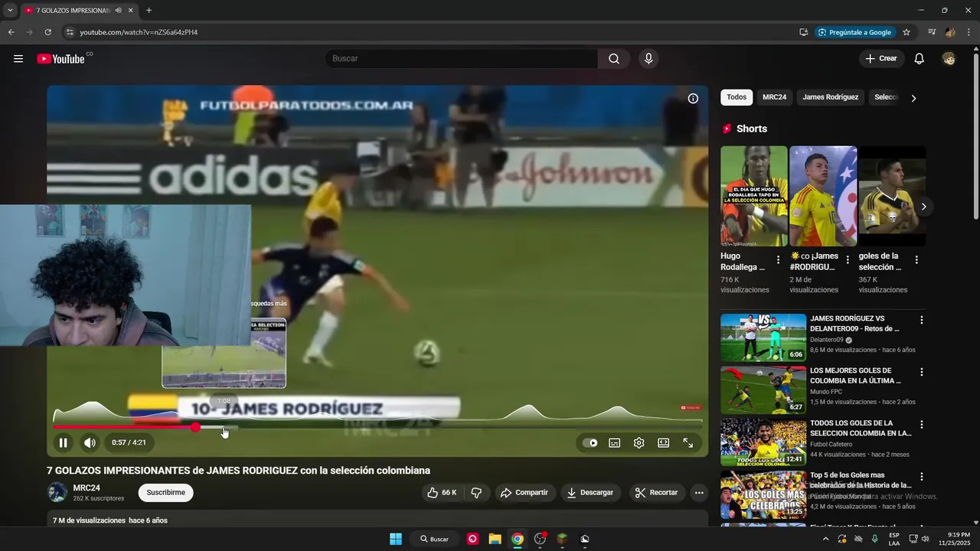This screenshot has width=980, height=551.
Task: Open LOS MEJORES GOLES DE COLOMBIA video
Action: coord(763,390)
